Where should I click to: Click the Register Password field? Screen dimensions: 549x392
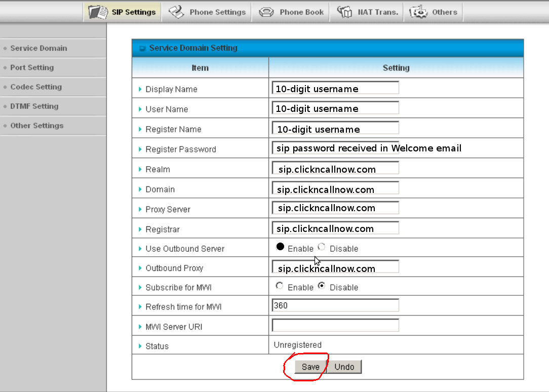click(335, 148)
